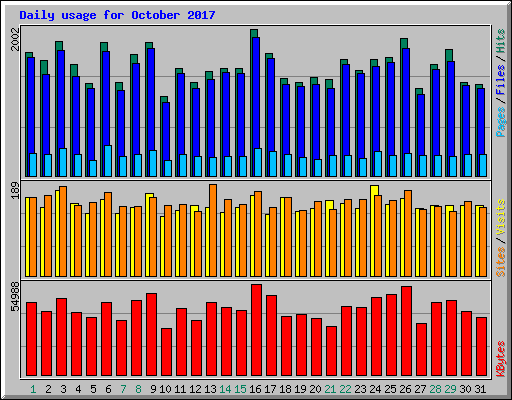The image size is (512, 400).
Task: Click day 27 on the axis
Action: [420, 389]
